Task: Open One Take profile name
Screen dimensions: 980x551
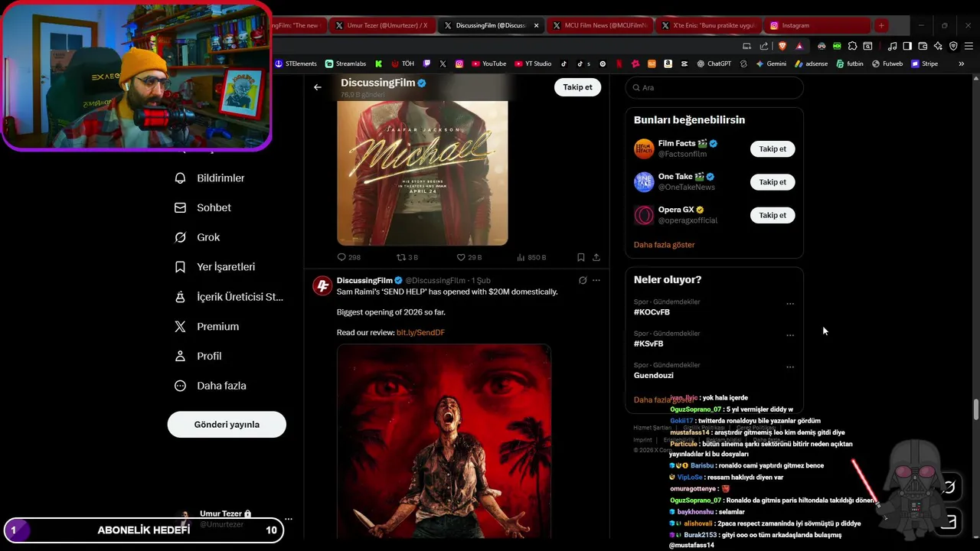Action: tap(675, 177)
